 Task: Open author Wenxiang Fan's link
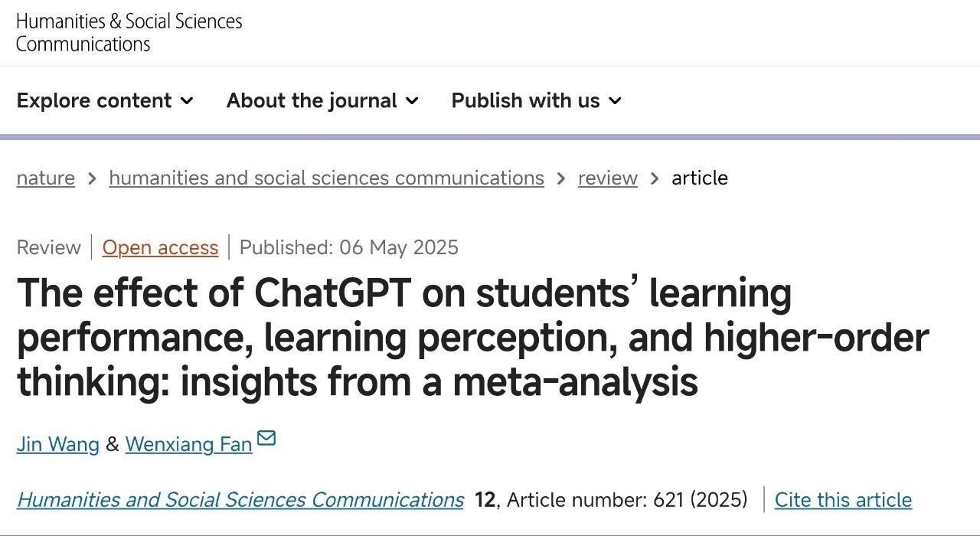click(x=188, y=444)
